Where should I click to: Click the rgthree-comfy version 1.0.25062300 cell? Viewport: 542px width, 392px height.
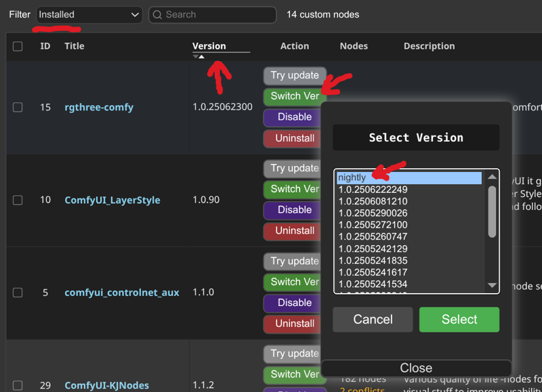[223, 107]
